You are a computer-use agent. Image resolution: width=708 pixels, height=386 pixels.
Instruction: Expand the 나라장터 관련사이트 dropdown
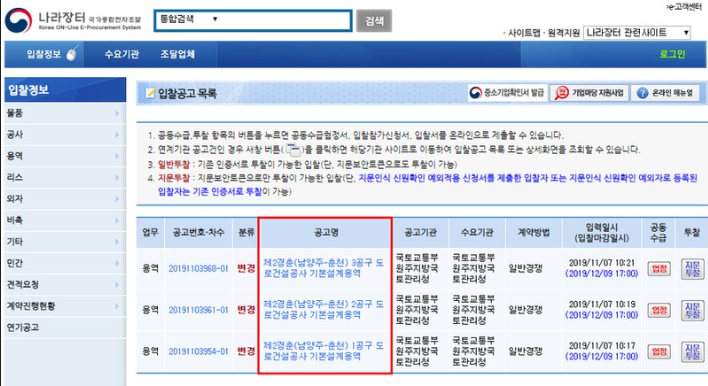point(637,33)
